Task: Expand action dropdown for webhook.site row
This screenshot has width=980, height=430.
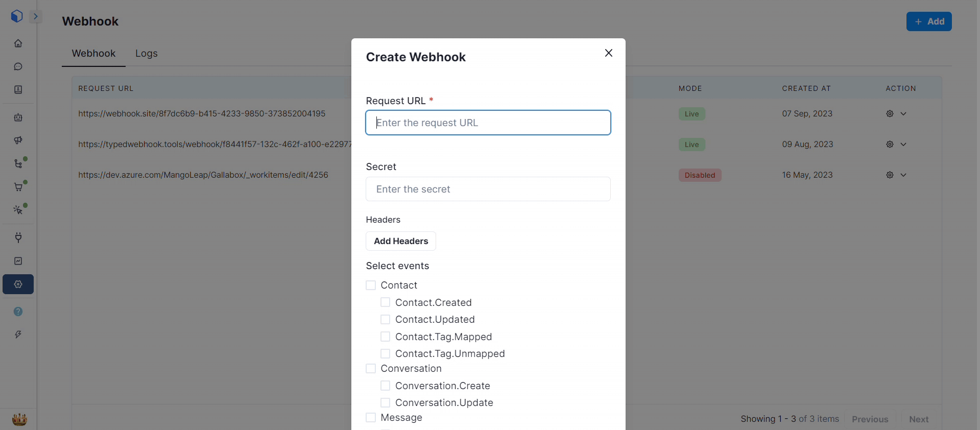Action: 903,114
